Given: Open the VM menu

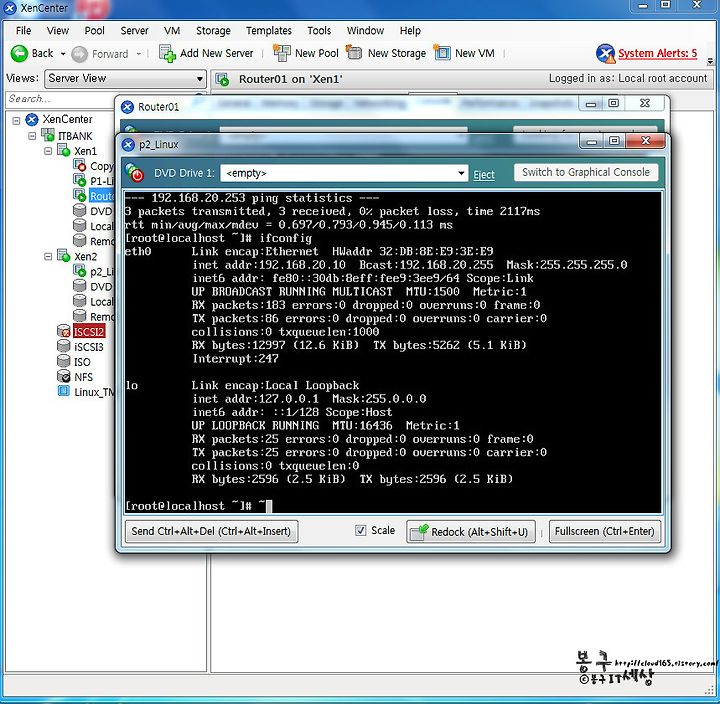Looking at the screenshot, I should pyautogui.click(x=172, y=31).
